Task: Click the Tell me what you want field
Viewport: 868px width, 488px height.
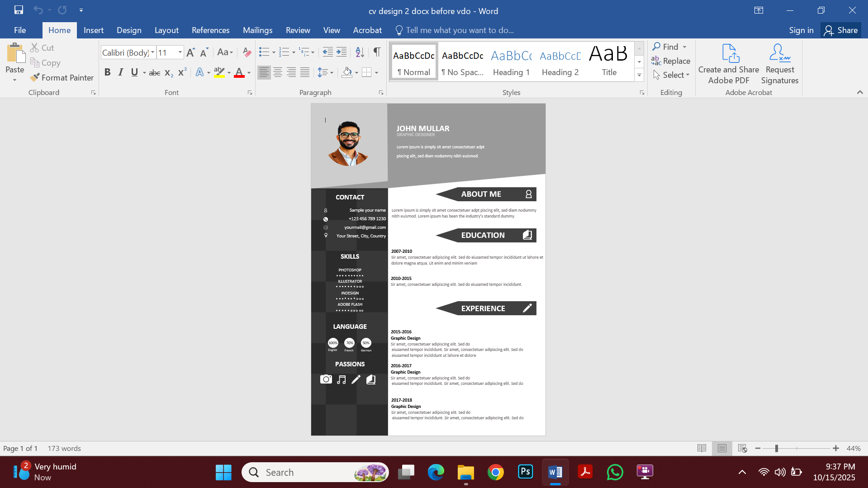Action: coord(459,30)
